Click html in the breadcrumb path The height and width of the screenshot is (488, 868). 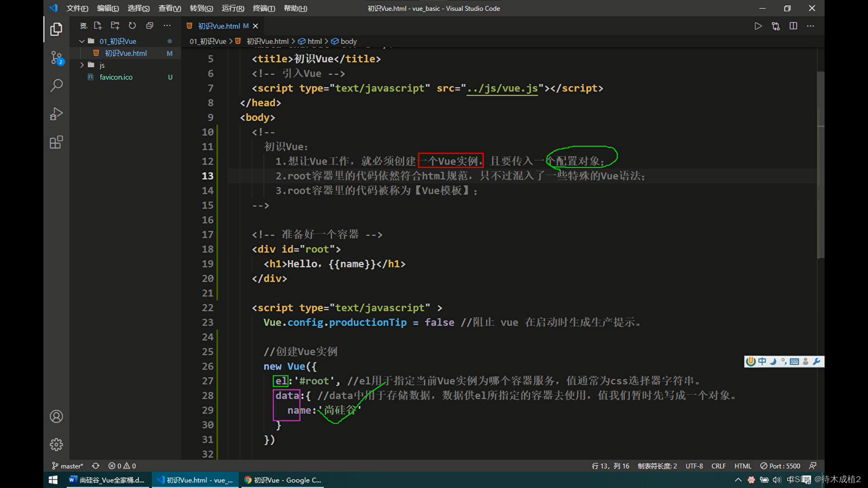coord(315,41)
